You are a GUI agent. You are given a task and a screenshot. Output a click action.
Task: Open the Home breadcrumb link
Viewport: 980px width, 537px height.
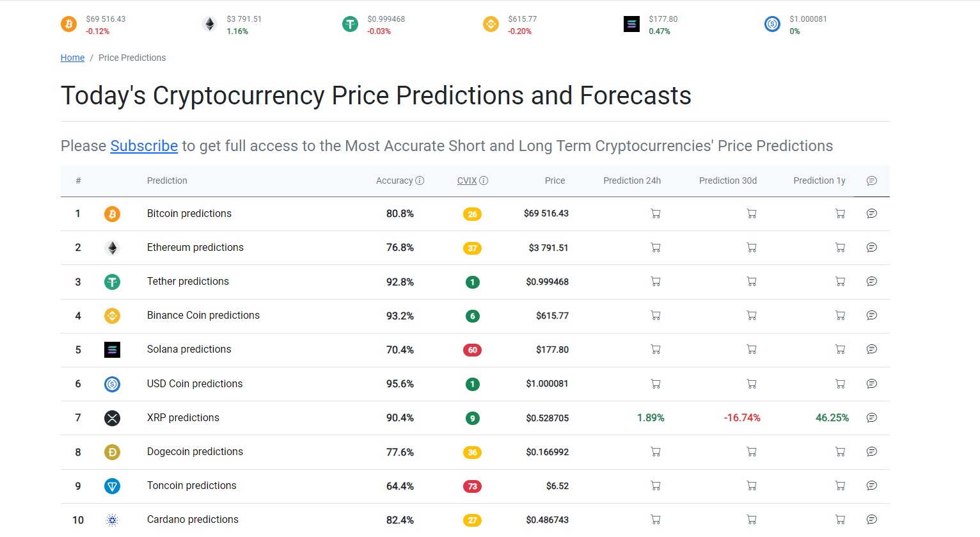coord(72,58)
